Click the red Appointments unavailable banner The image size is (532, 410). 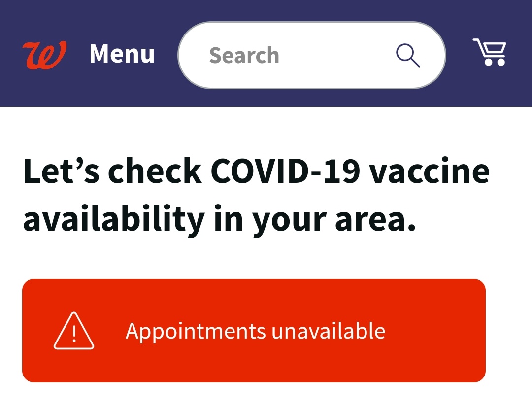pos(254,331)
